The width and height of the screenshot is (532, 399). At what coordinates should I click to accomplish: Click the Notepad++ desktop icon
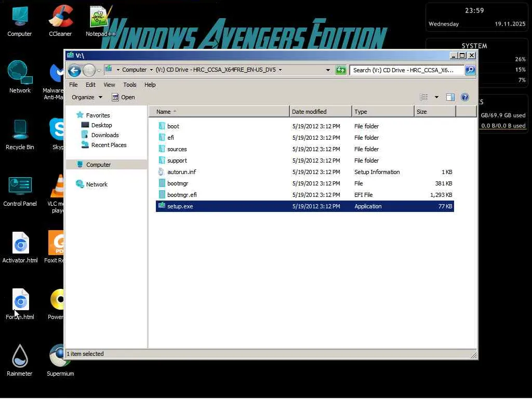coord(100,21)
